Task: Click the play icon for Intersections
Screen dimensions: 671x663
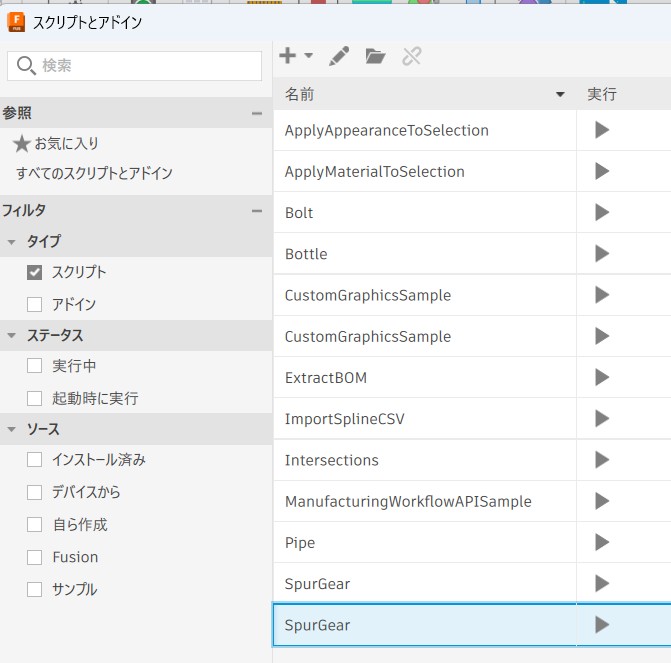Action: (602, 460)
